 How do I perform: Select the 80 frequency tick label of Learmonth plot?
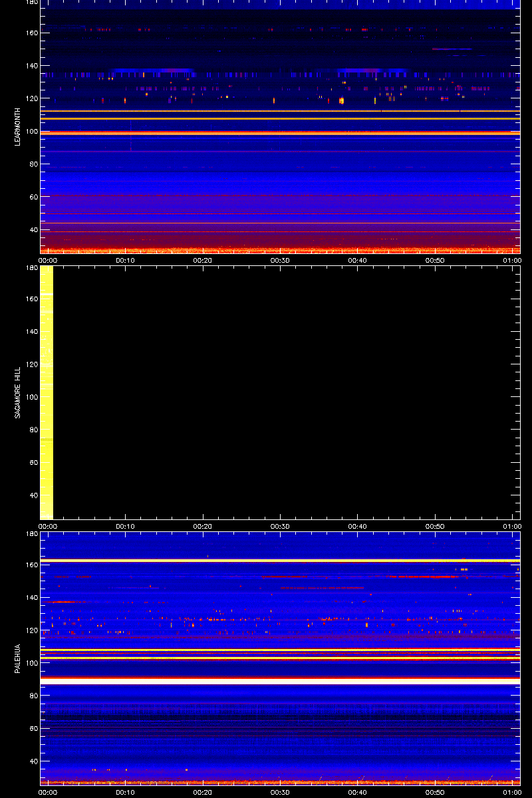(x=34, y=164)
